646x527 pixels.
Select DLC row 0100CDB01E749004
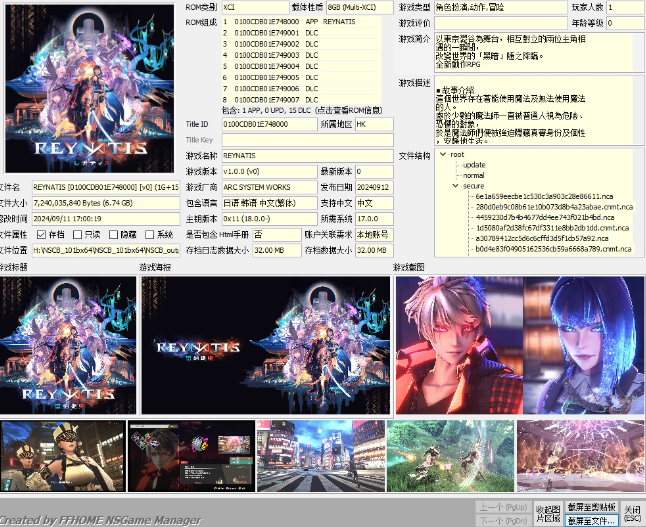pos(300,66)
